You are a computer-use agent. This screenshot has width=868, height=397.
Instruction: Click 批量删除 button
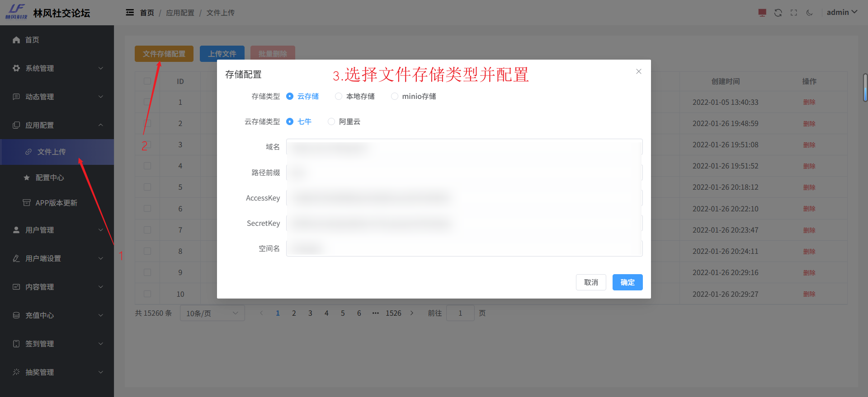click(x=273, y=54)
